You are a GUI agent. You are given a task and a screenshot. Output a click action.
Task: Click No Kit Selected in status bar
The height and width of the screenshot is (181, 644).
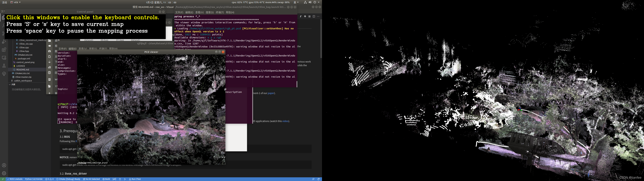point(92,179)
